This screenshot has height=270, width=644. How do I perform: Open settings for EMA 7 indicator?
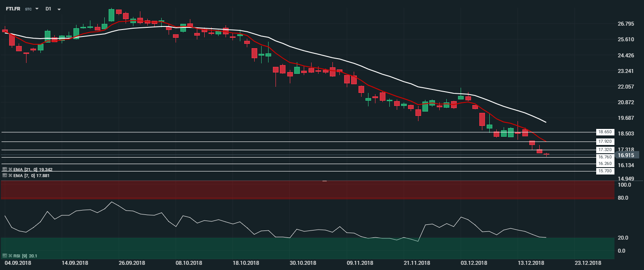click(x=5, y=175)
